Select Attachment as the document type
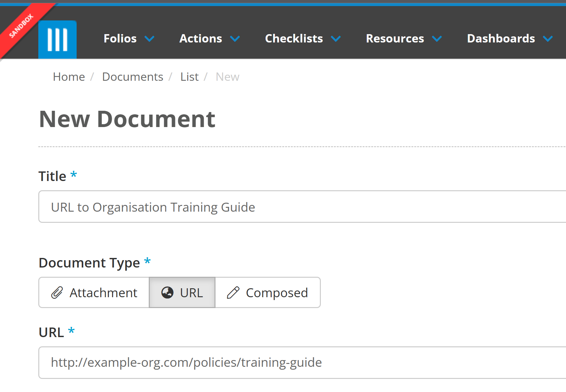 [x=94, y=292]
